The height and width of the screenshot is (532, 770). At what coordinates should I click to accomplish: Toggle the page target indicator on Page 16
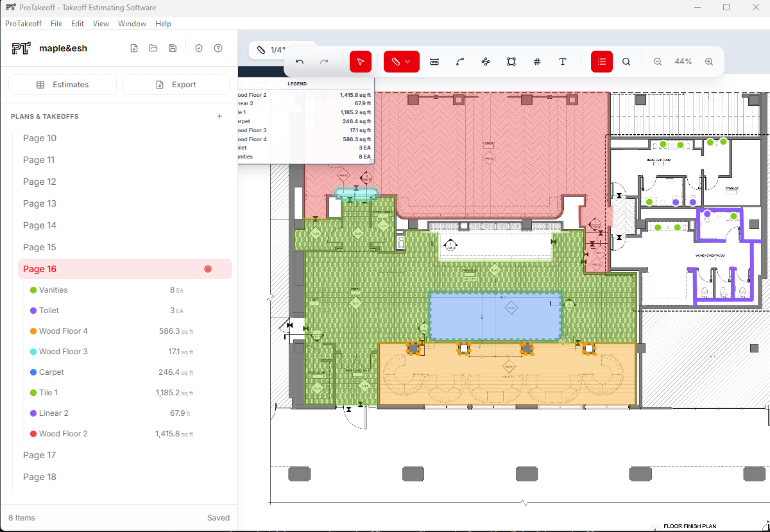click(207, 269)
